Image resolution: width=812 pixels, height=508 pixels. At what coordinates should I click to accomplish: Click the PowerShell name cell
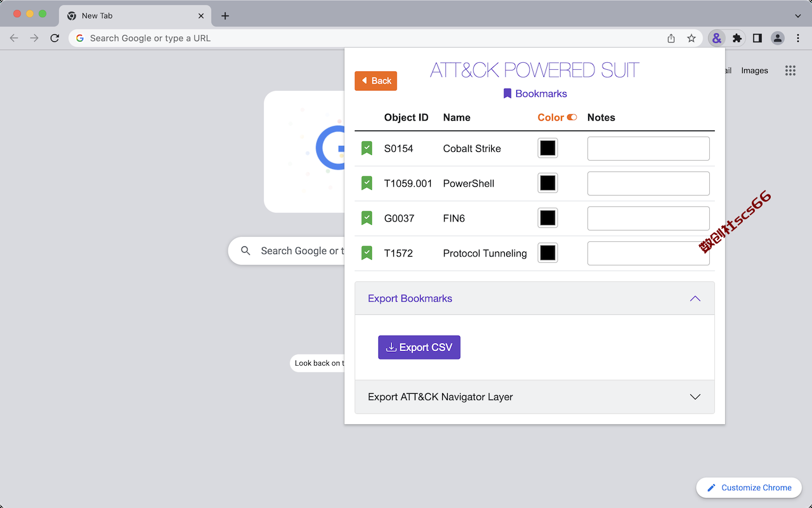[x=468, y=184]
